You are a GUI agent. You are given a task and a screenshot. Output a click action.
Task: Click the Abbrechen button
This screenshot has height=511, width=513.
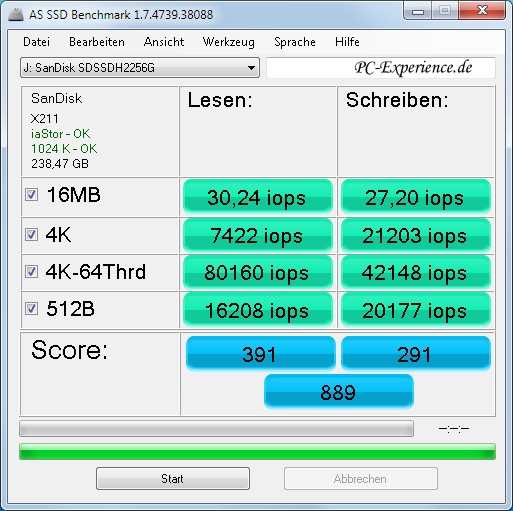point(360,479)
